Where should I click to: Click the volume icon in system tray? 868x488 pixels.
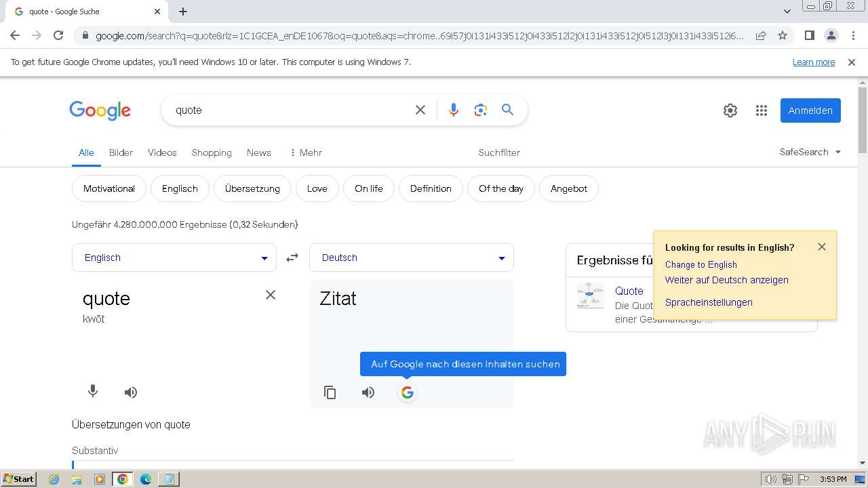tap(770, 479)
